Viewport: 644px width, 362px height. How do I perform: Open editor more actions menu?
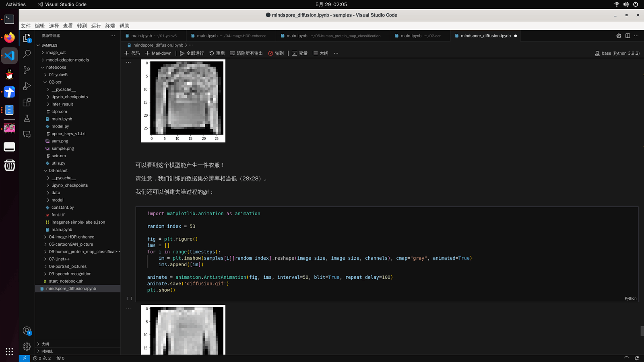tap(636, 36)
